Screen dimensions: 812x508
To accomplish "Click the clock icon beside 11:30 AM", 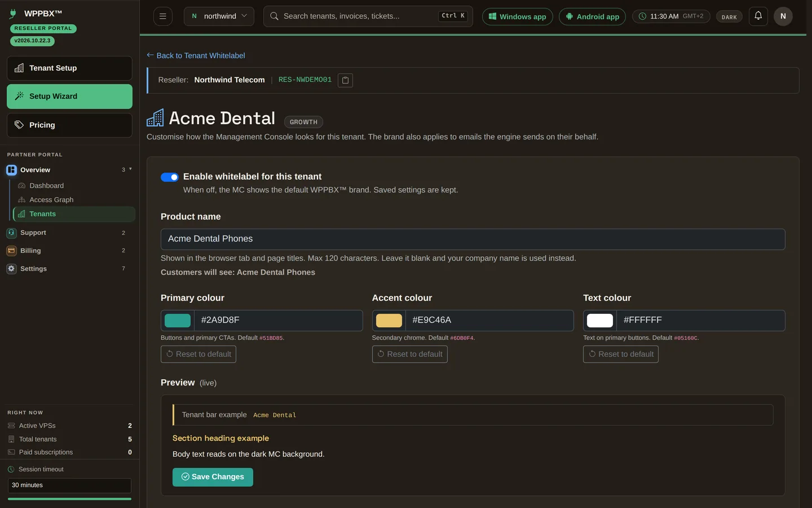I will point(642,16).
